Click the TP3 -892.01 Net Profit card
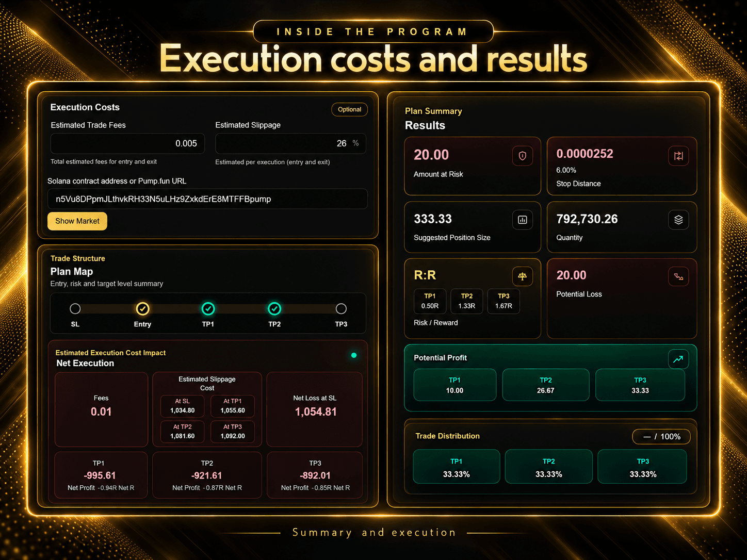The width and height of the screenshot is (747, 560). click(x=315, y=475)
